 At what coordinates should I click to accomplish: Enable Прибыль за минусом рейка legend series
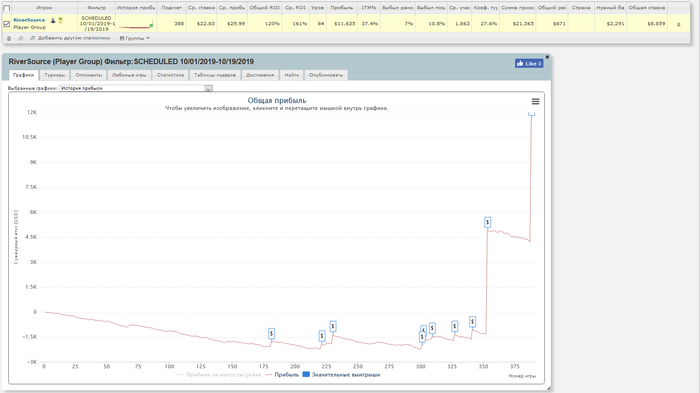pyautogui.click(x=219, y=375)
